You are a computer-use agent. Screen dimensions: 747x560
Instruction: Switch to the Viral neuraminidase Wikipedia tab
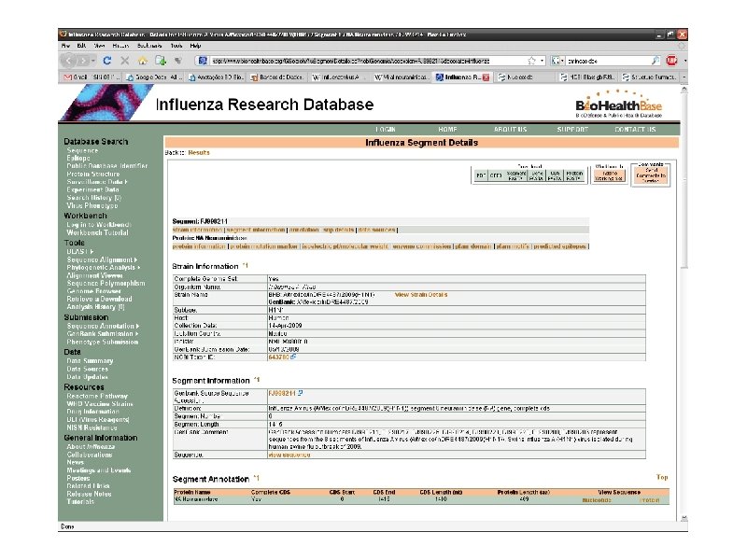coord(402,77)
